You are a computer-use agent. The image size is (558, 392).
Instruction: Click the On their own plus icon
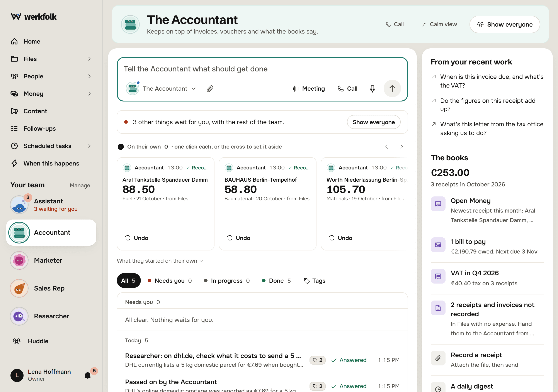[121, 147]
